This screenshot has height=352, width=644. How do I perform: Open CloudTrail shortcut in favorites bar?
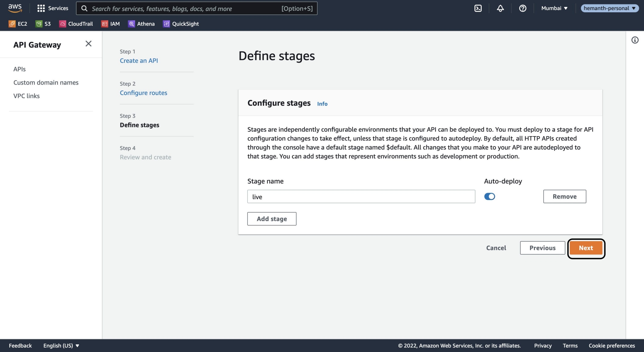(x=76, y=24)
